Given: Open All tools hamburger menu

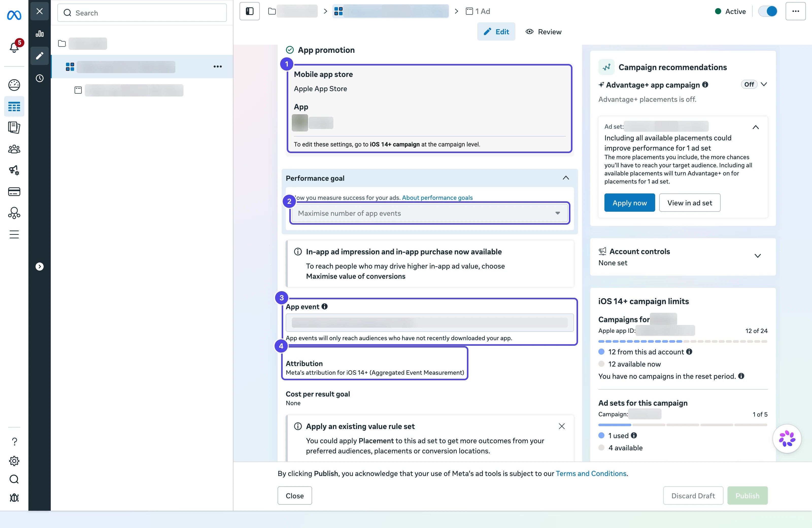Looking at the screenshot, I should tap(14, 235).
